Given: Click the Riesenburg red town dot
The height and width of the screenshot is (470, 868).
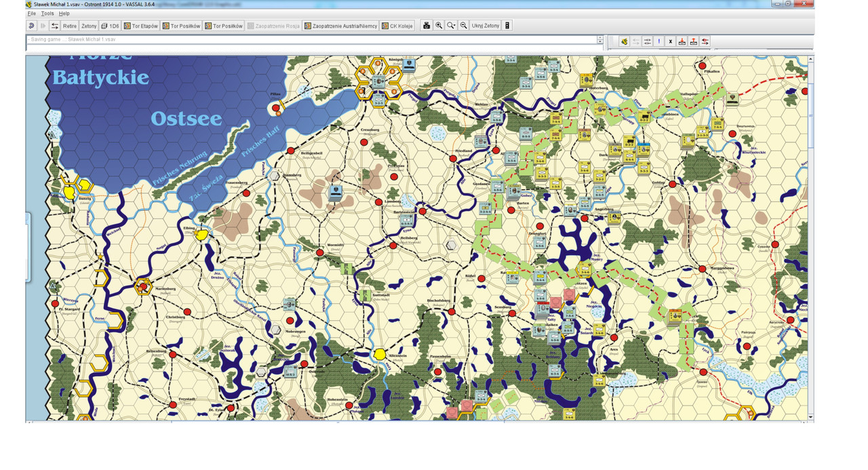Looking at the screenshot, I should coord(173,354).
